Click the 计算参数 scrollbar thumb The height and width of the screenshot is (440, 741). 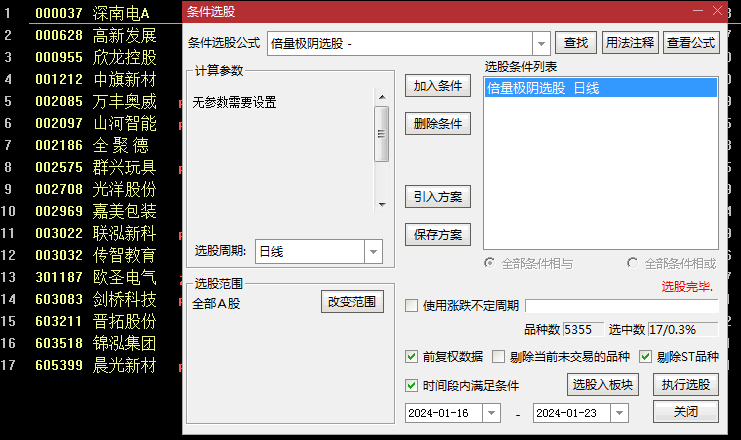382,134
